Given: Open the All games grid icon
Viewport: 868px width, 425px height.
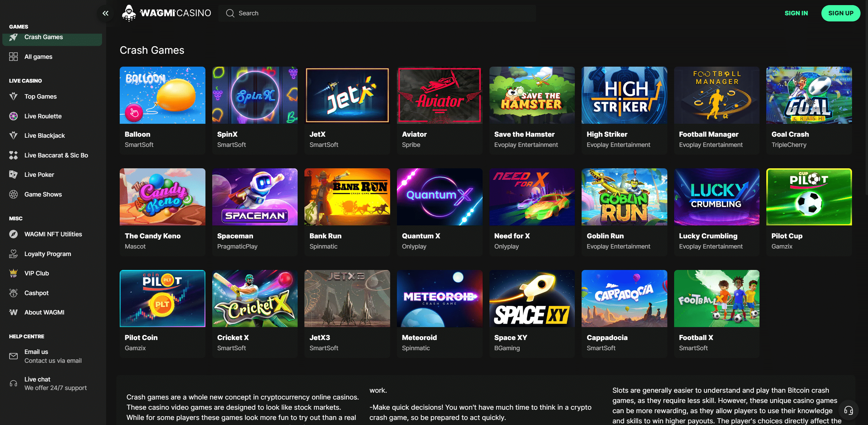Looking at the screenshot, I should coord(13,57).
